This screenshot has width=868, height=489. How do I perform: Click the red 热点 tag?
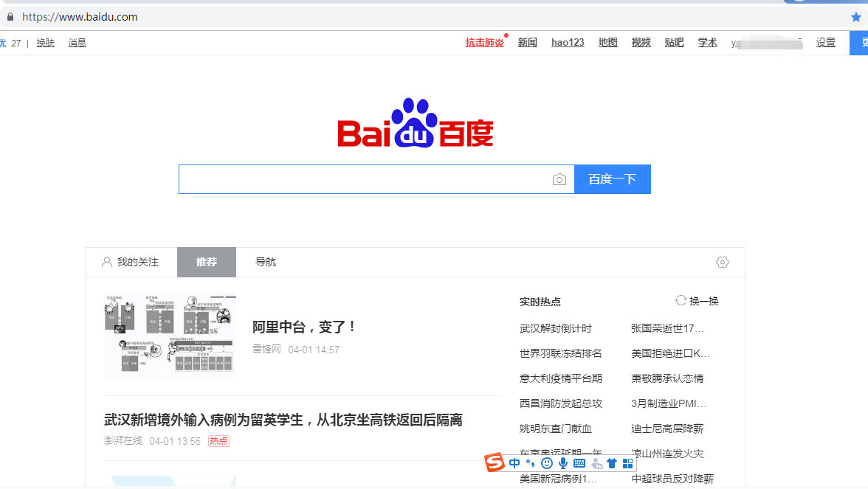pyautogui.click(x=218, y=441)
